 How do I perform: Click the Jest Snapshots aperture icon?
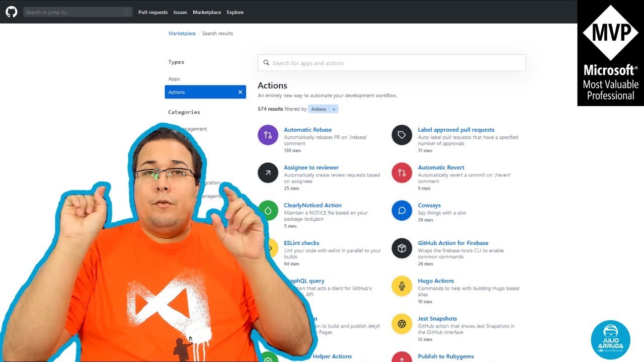click(x=401, y=324)
